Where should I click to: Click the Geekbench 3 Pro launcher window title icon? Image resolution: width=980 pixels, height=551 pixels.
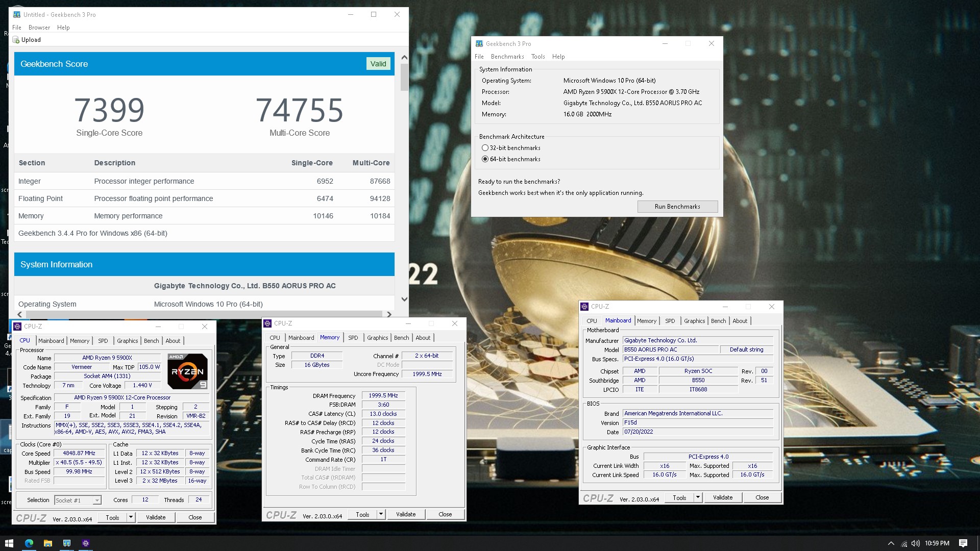(479, 44)
